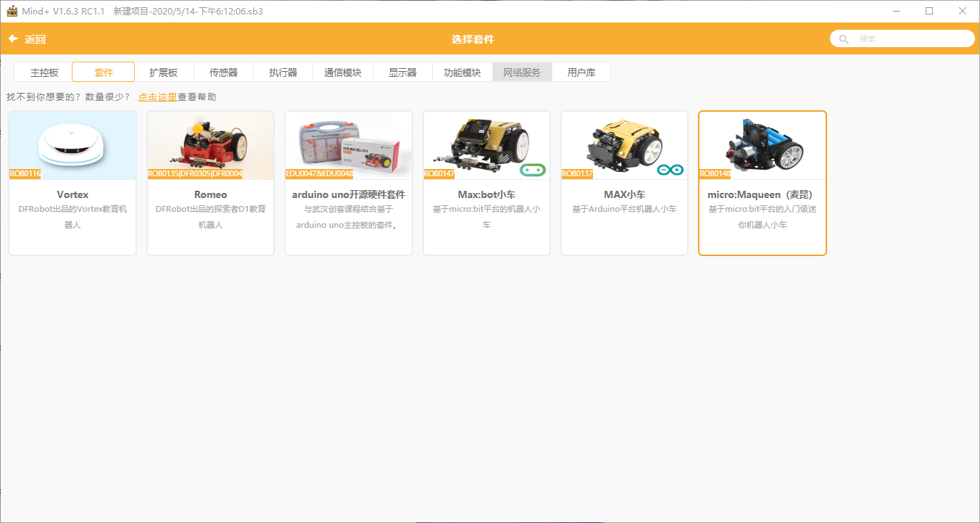Click the 查看帮助 text
The width and height of the screenshot is (980, 523).
[196, 97]
